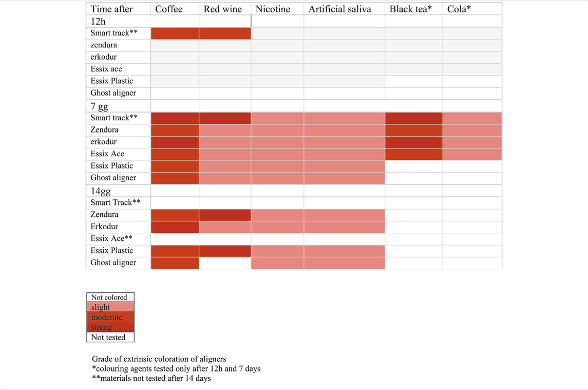
Task: Click the "Time after" column header
Action: (112, 9)
